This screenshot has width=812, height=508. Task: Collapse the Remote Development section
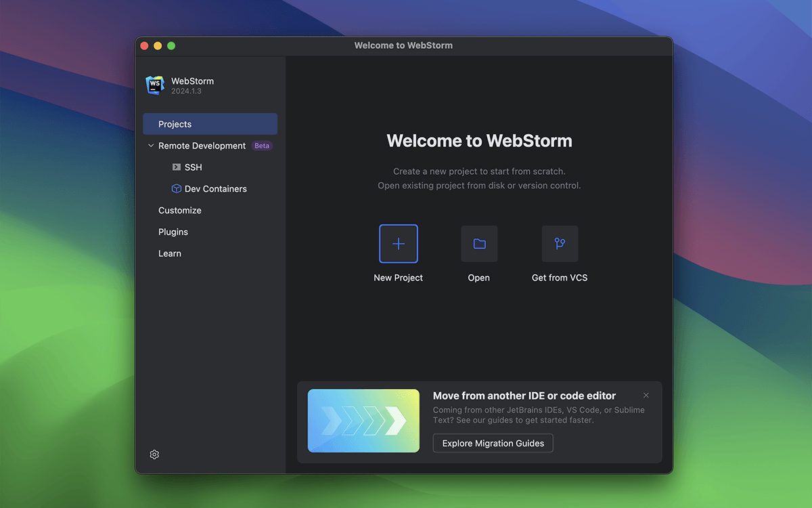(151, 146)
